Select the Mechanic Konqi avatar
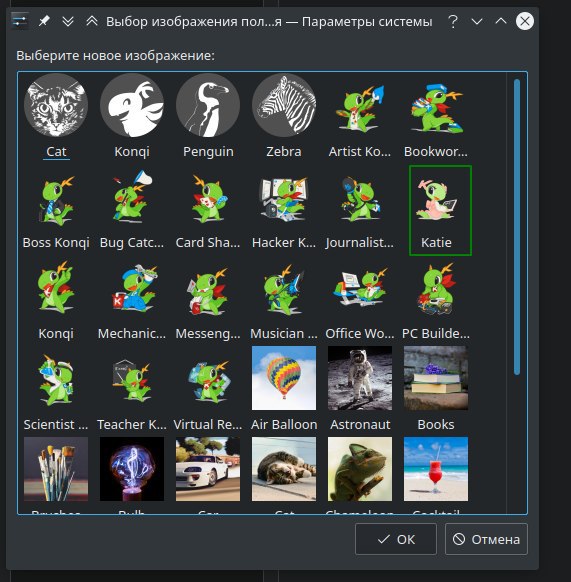 point(134,288)
